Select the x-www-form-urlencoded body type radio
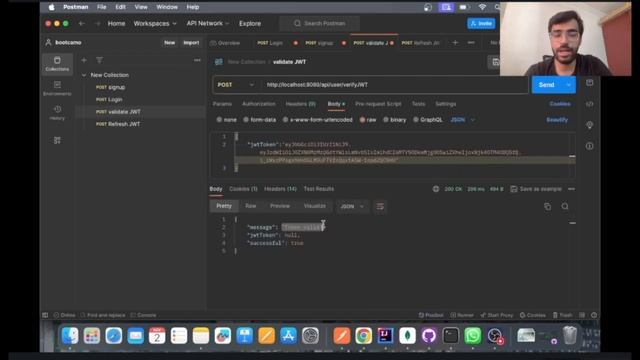 click(285, 120)
